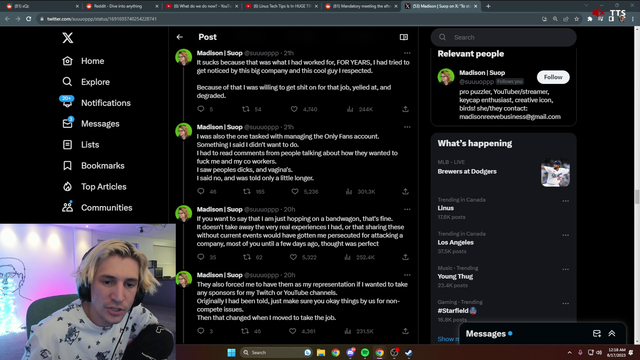
Task: Open File Explorer from the taskbar
Action: [x=321, y=352]
